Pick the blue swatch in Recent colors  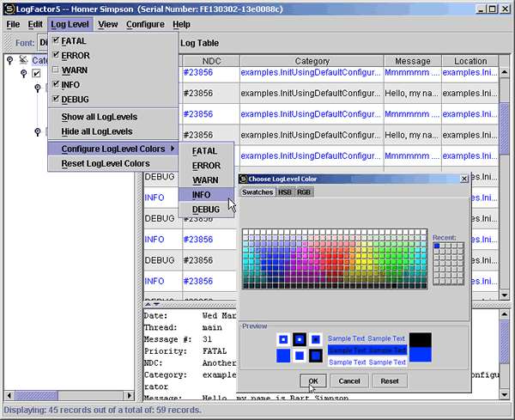tap(436, 246)
